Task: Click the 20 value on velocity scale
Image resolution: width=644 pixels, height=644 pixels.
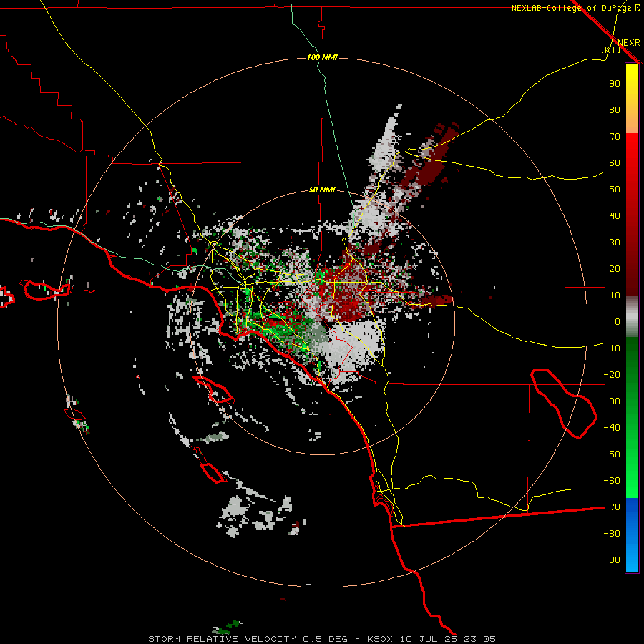Action: coord(615,268)
